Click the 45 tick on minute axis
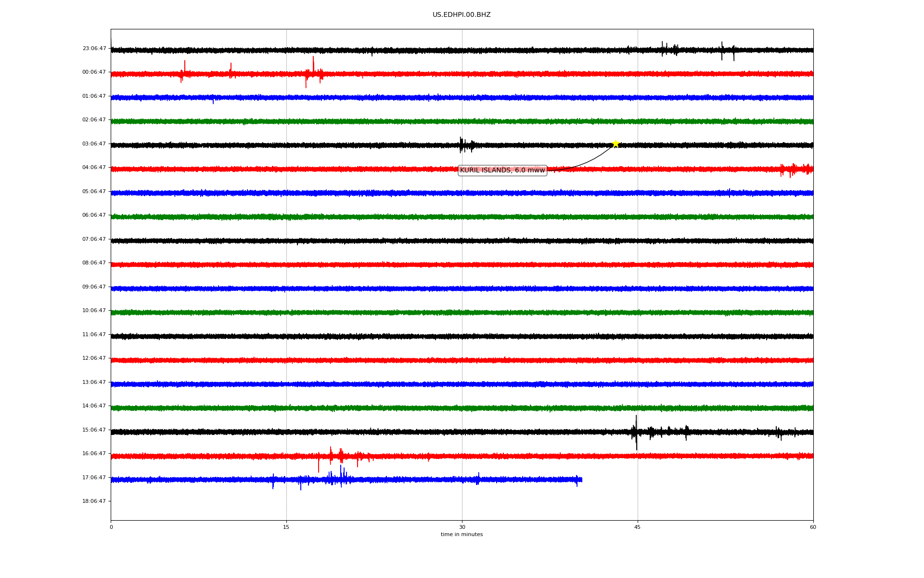924x578 pixels. click(x=638, y=527)
